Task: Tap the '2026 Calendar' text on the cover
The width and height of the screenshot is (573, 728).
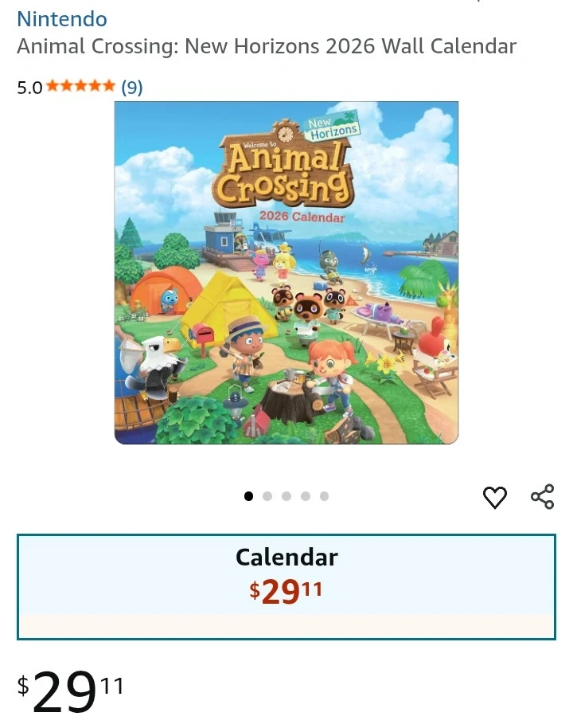Action: (302, 217)
